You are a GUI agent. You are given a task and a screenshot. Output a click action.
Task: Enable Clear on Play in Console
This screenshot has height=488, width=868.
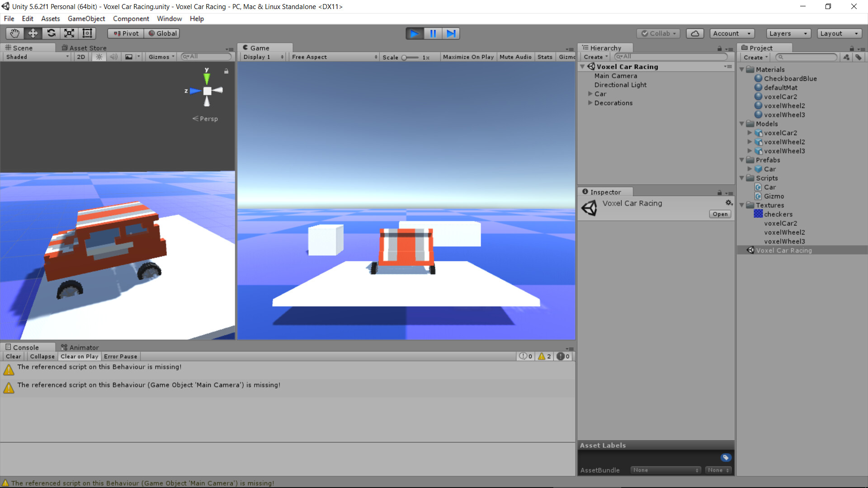pyautogui.click(x=79, y=356)
